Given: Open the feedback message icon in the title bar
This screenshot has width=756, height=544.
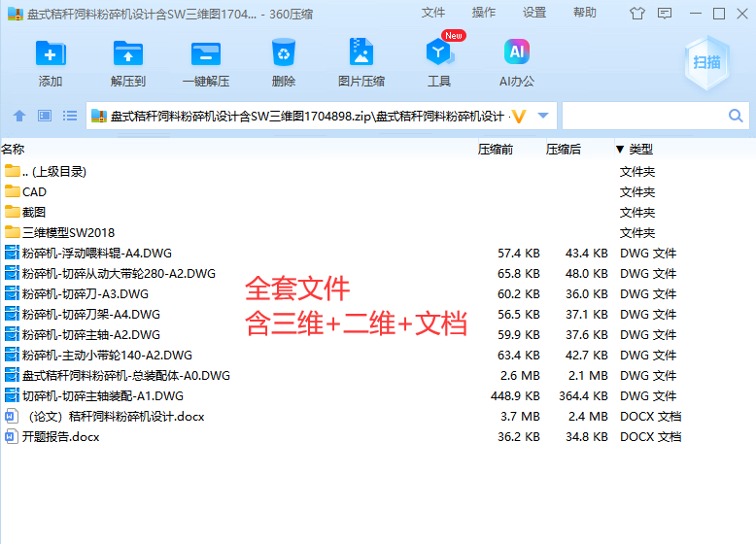Looking at the screenshot, I should click(665, 14).
